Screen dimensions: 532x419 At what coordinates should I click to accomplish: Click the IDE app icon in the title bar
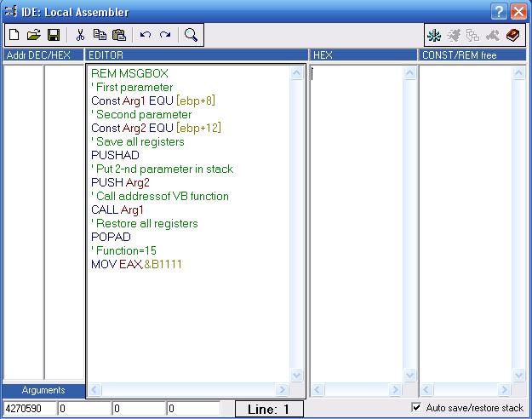[10, 11]
